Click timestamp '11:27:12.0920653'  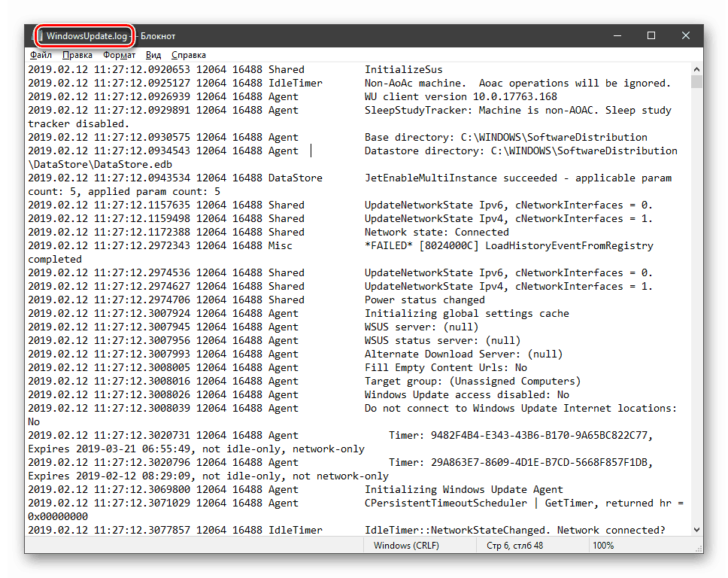tap(142, 70)
